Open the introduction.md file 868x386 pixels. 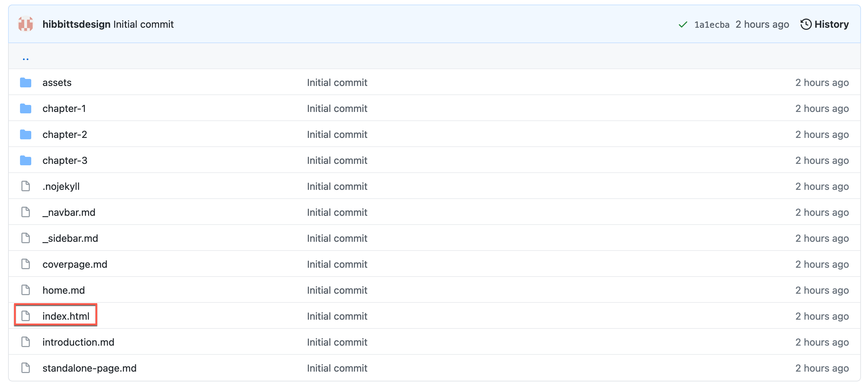click(x=79, y=342)
